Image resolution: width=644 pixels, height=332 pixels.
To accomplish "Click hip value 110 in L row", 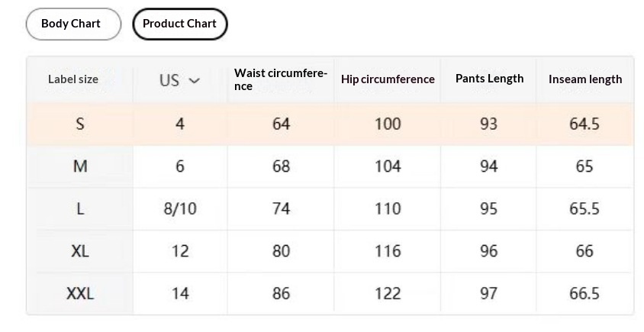I will tap(388, 209).
